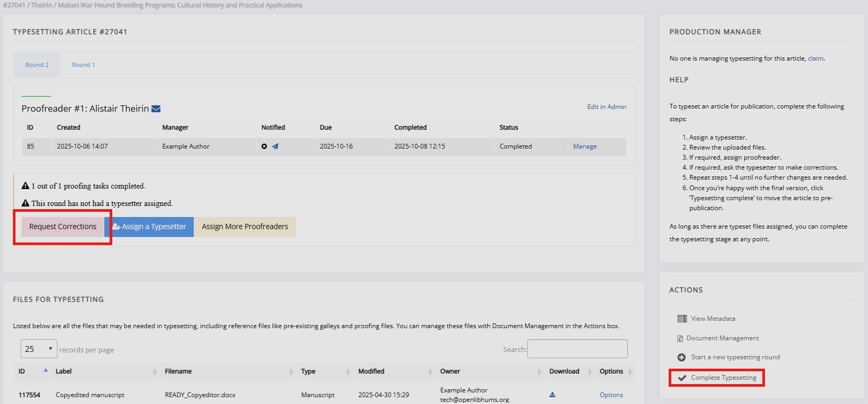Open Options for Copyedited manuscript file
The width and height of the screenshot is (868, 404).
[611, 395]
